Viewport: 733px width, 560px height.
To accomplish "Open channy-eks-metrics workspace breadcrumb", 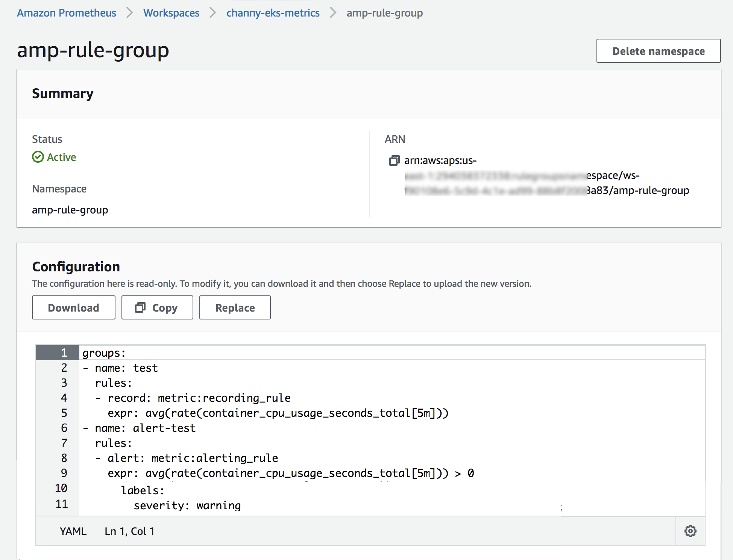I will 273,13.
